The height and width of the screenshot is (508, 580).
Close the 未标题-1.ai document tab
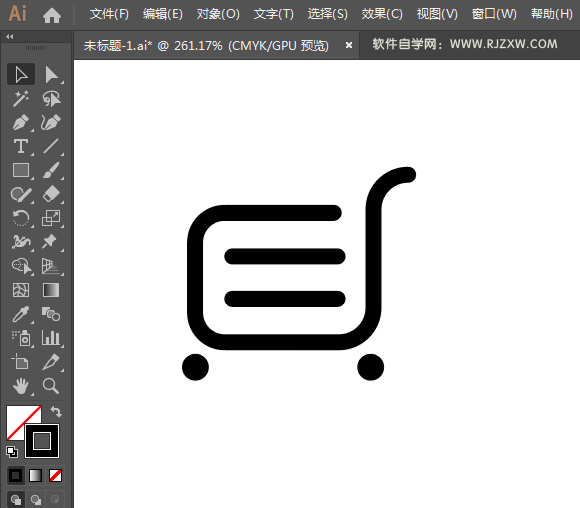click(x=348, y=45)
